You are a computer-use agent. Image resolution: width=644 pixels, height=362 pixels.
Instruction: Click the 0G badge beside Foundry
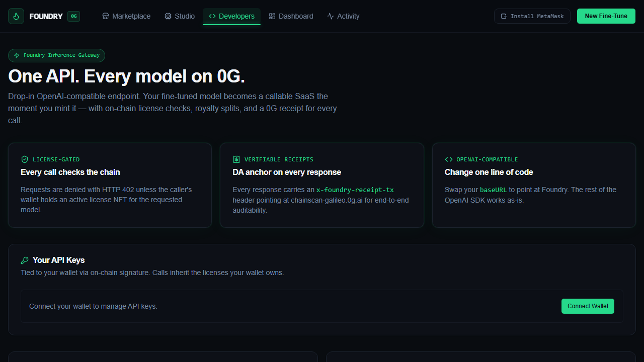coord(73,16)
